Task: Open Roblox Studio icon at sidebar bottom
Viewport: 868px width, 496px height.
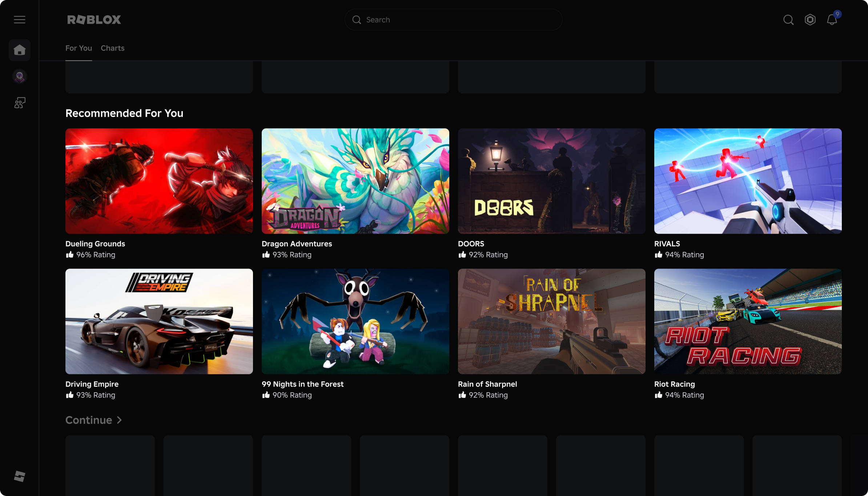Action: coord(20,476)
